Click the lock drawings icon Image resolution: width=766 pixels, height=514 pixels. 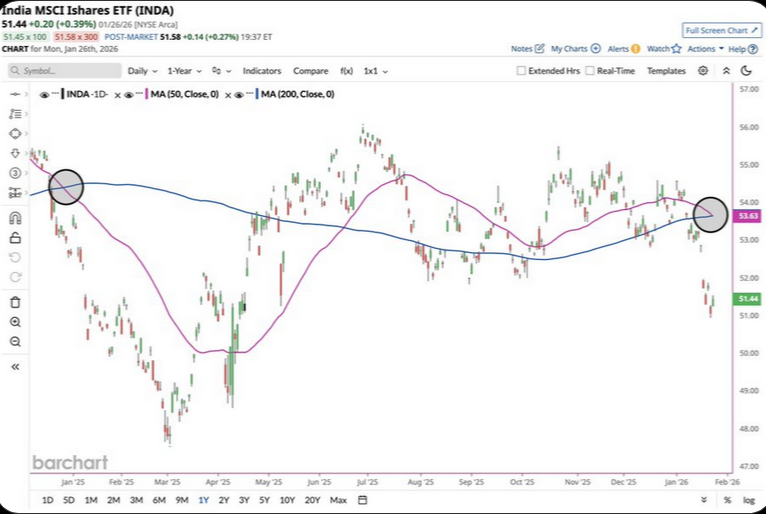pos(15,238)
